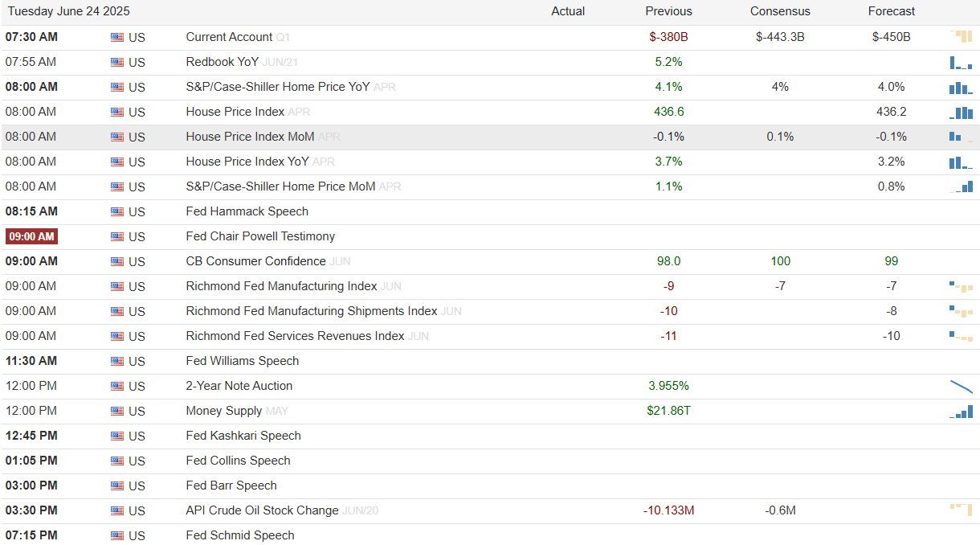Open Fed Kashkari Speech event
This screenshot has width=980, height=545.
(243, 436)
